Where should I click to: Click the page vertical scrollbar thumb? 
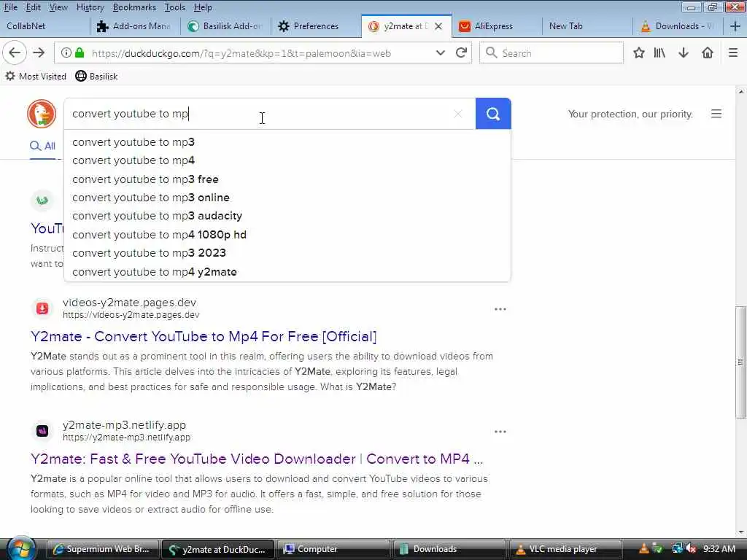(740, 362)
